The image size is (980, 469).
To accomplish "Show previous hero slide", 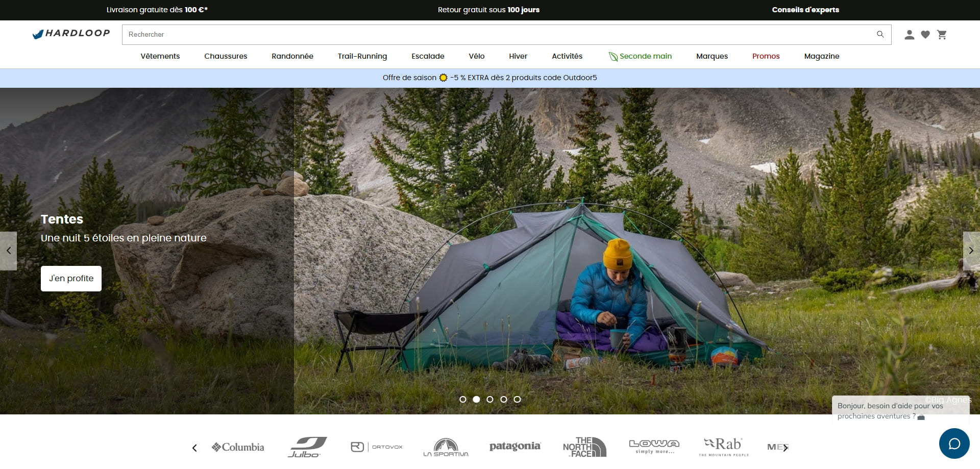I will [x=8, y=251].
